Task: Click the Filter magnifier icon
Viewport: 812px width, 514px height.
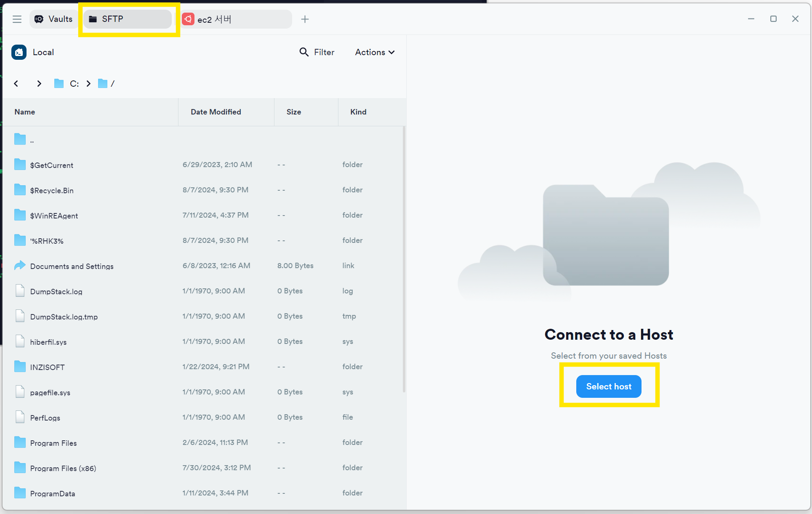Action: [x=304, y=52]
